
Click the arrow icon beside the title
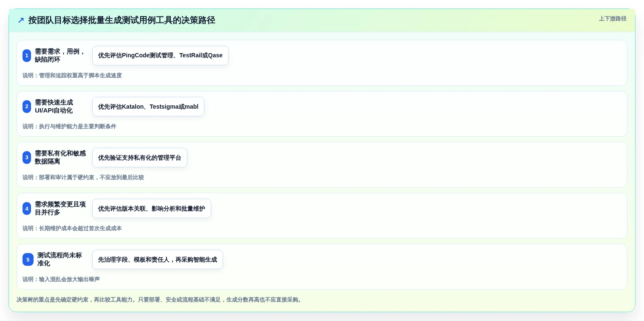click(21, 20)
